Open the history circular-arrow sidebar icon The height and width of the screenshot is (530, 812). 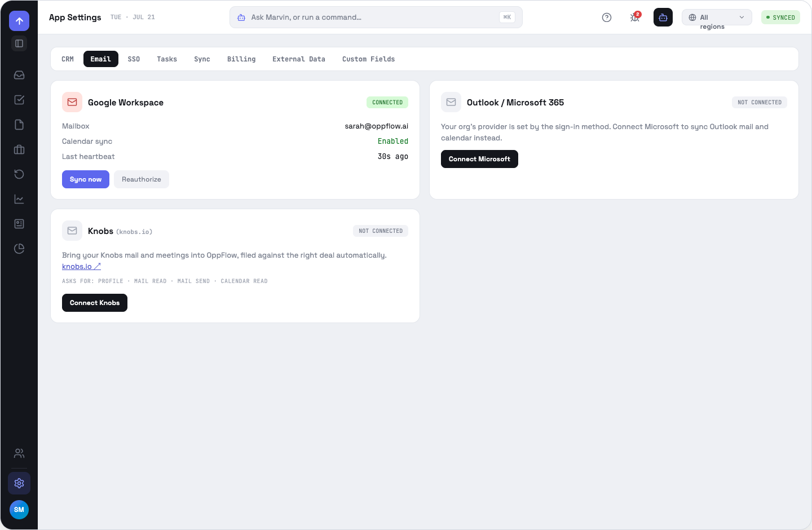point(19,174)
